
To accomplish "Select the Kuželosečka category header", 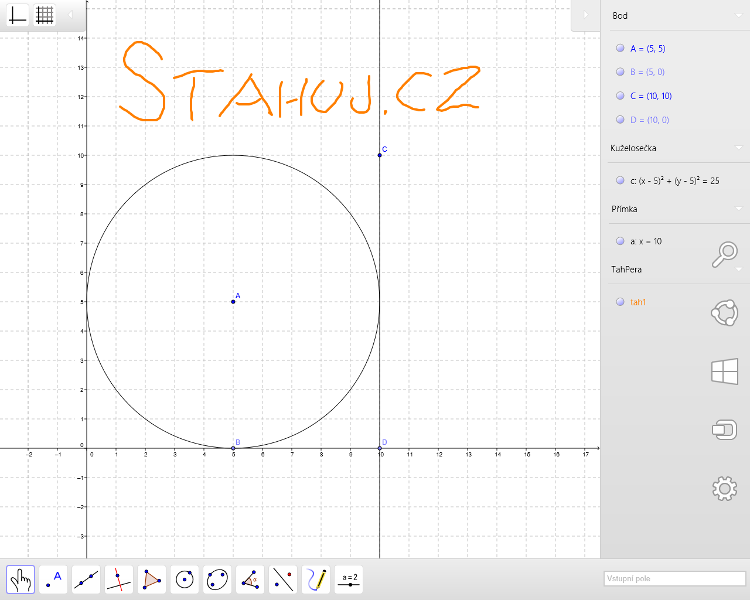I will [x=633, y=148].
